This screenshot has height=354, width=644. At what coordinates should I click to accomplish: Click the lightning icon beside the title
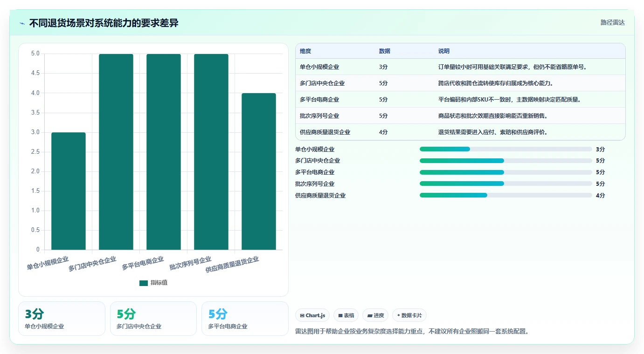point(22,23)
